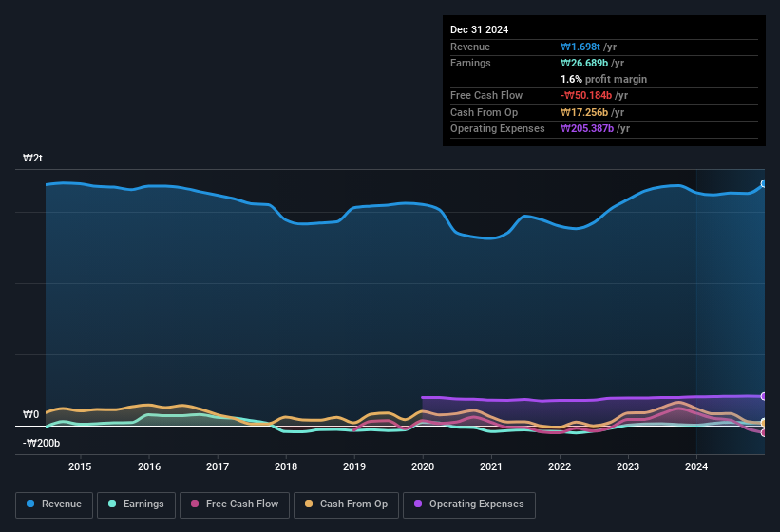Click the Revenue endpoint marker on the blue line
This screenshot has width=780, height=532.
764,183
